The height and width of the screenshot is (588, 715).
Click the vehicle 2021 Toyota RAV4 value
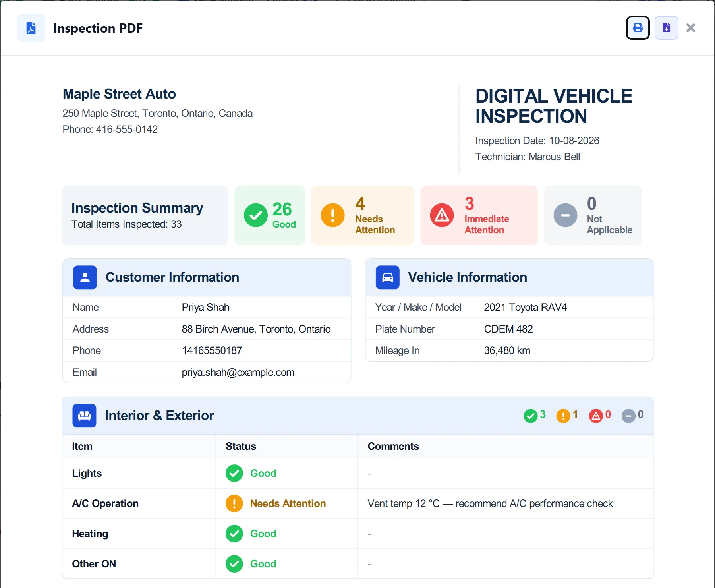525,307
